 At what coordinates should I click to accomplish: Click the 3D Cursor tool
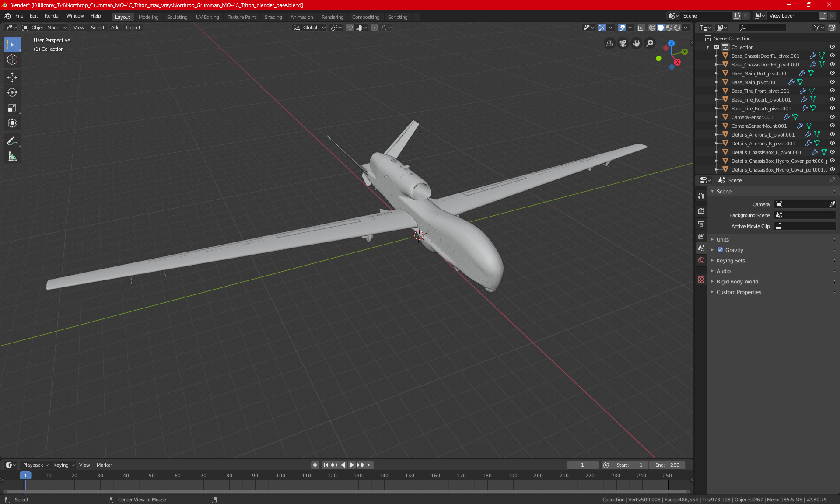[x=12, y=59]
